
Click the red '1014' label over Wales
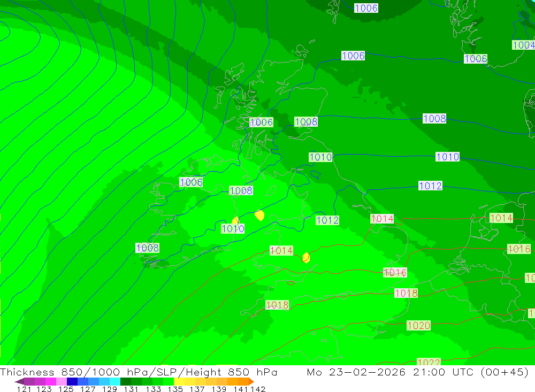281,251
